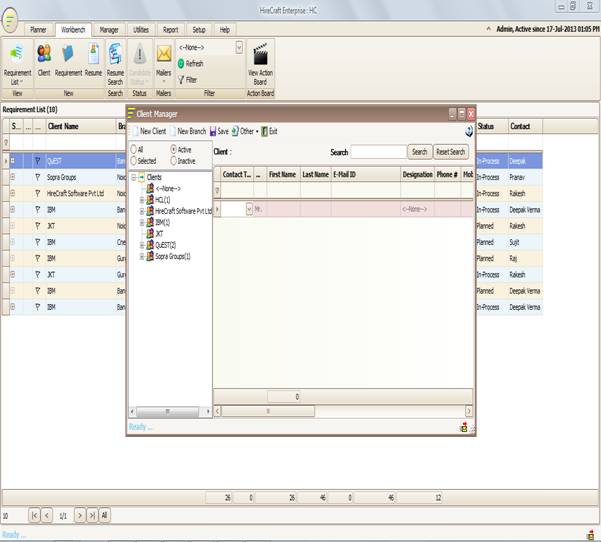Select the Inactive radio button
Viewport: 601px width, 542px height.
(173, 161)
